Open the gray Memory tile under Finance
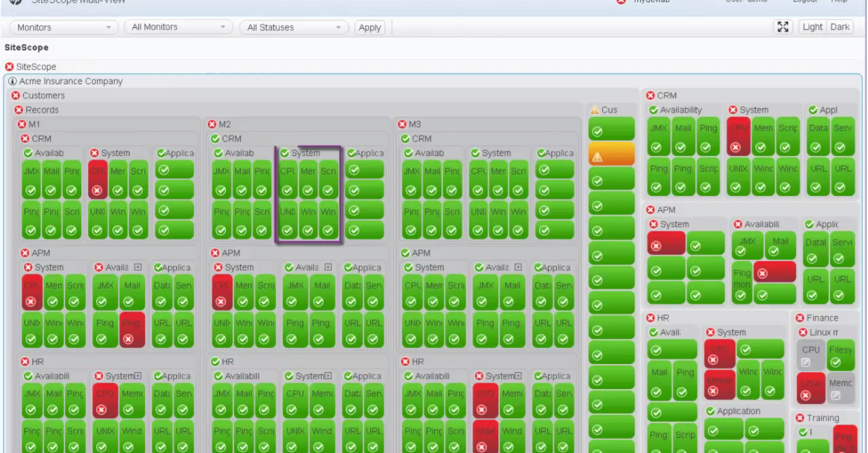The height and width of the screenshot is (453, 868). click(841, 388)
